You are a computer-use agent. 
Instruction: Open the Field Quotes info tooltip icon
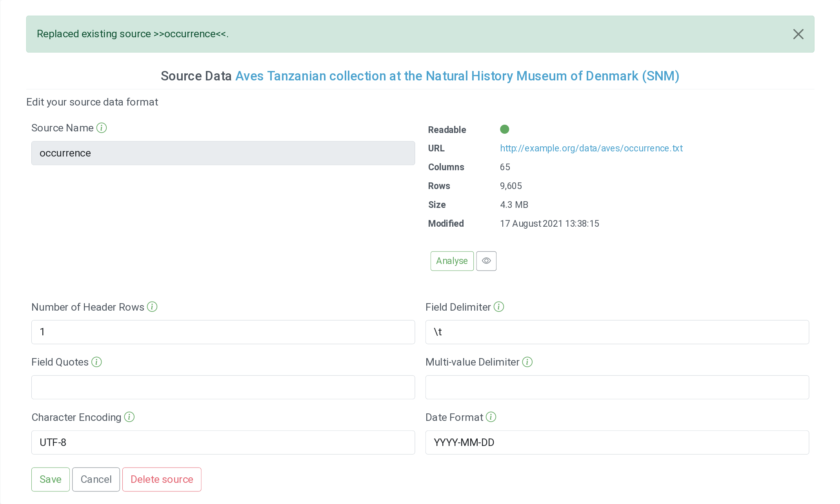96,362
